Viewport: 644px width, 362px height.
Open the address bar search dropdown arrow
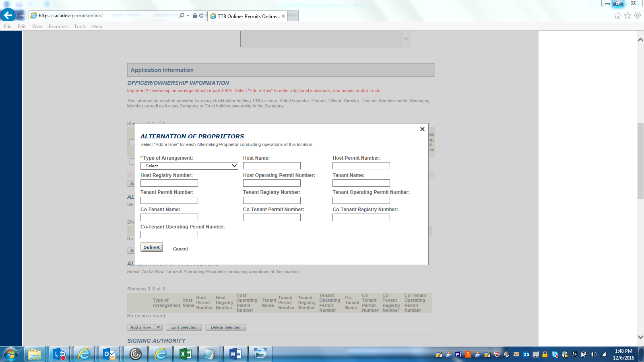tap(188, 16)
